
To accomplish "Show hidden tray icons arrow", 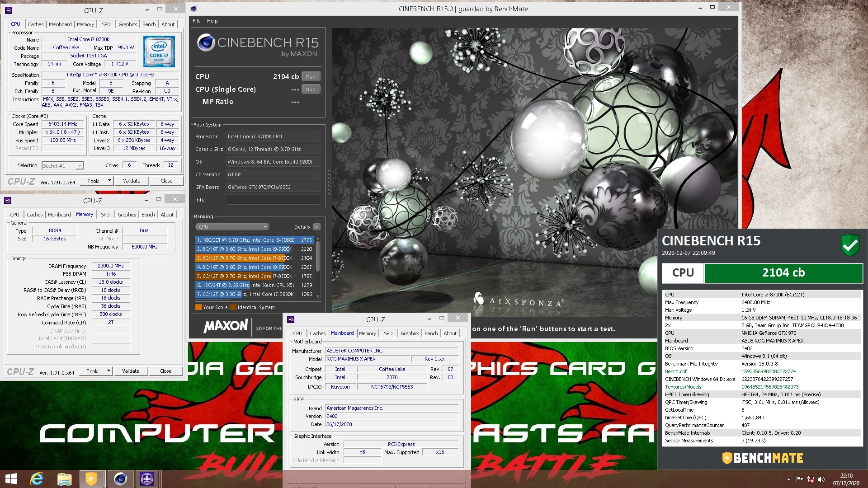I will pyautogui.click(x=788, y=479).
